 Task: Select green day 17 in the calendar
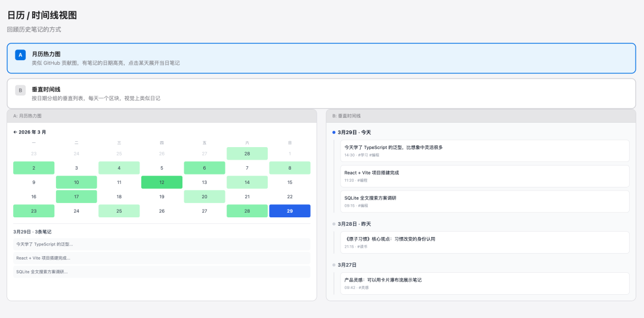pyautogui.click(x=76, y=197)
